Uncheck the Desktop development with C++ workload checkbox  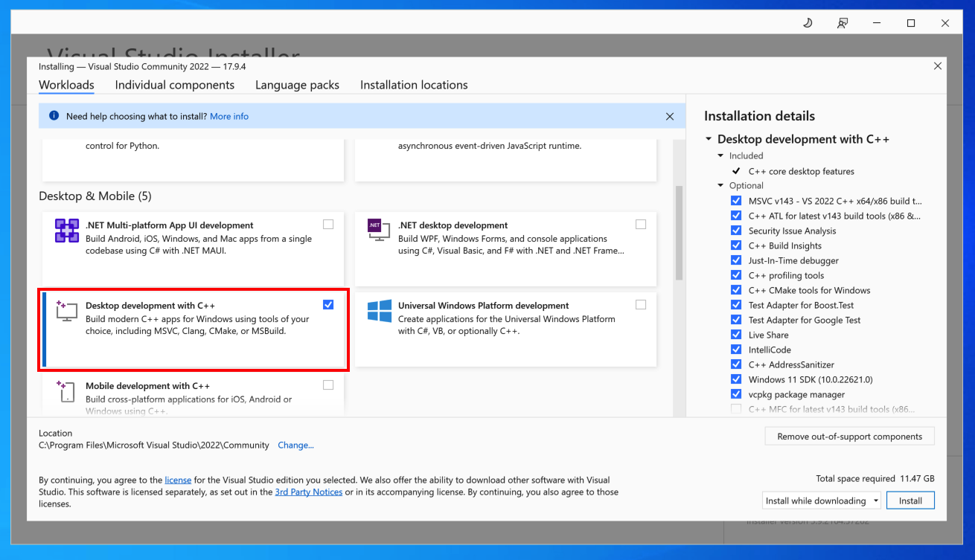pyautogui.click(x=328, y=305)
